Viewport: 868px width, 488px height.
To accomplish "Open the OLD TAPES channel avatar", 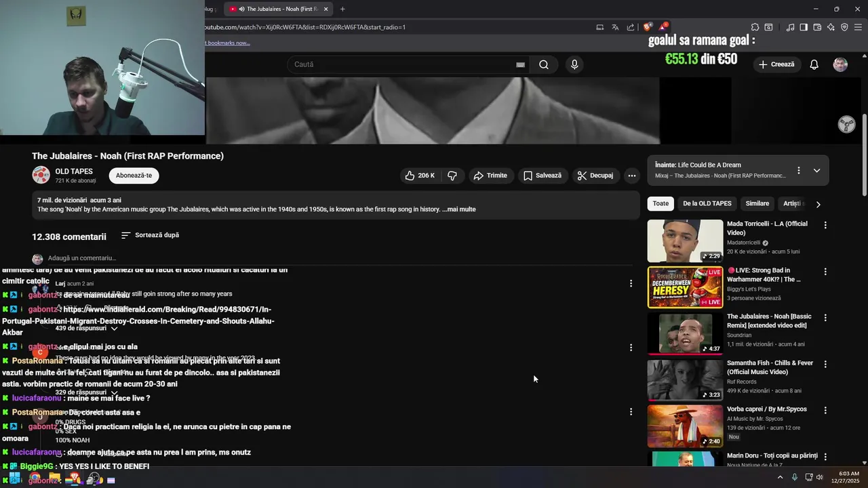I will click(41, 175).
